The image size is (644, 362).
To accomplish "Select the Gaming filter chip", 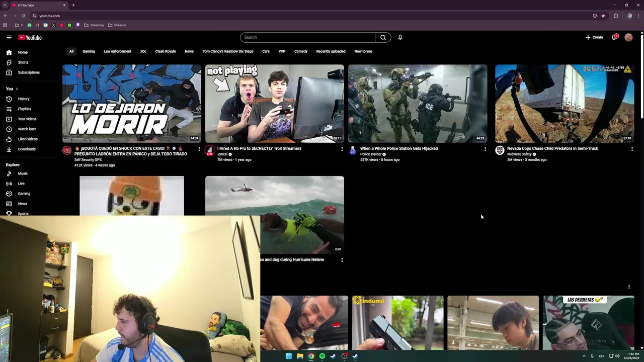I will point(89,51).
